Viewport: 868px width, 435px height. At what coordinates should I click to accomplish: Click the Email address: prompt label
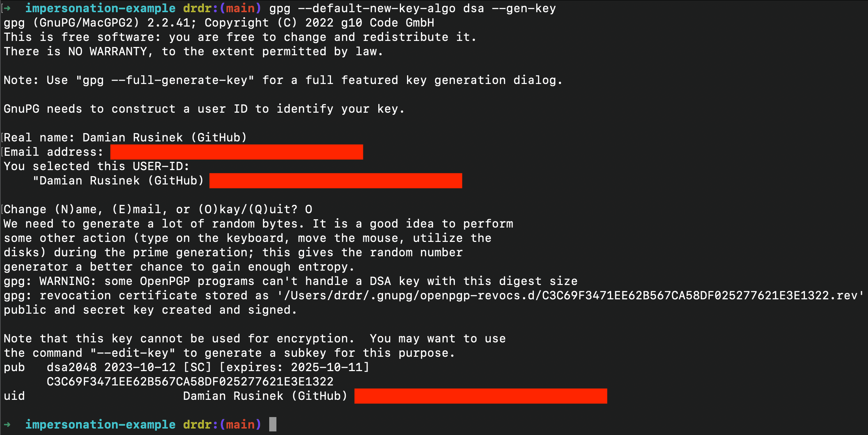53,152
